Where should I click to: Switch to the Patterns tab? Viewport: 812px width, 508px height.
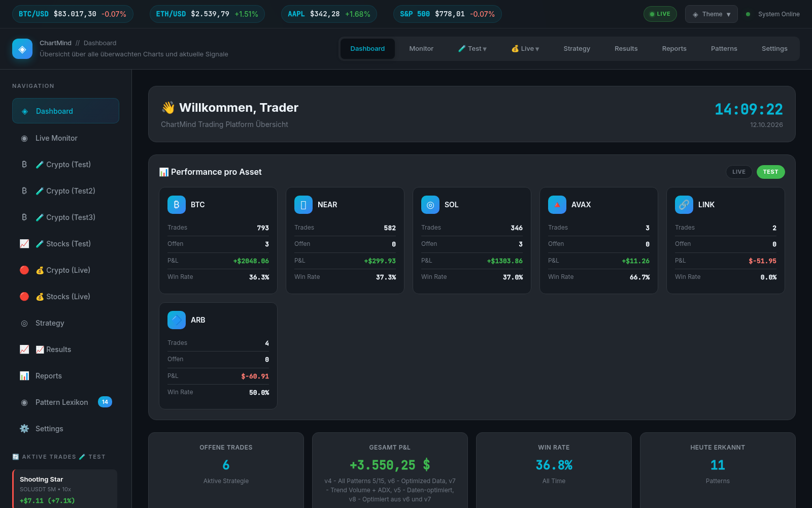(x=724, y=49)
